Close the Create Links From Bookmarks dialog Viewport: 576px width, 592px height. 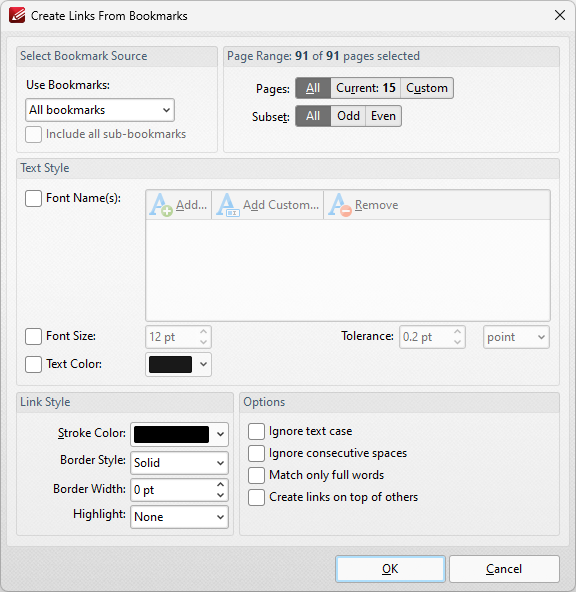pos(560,15)
